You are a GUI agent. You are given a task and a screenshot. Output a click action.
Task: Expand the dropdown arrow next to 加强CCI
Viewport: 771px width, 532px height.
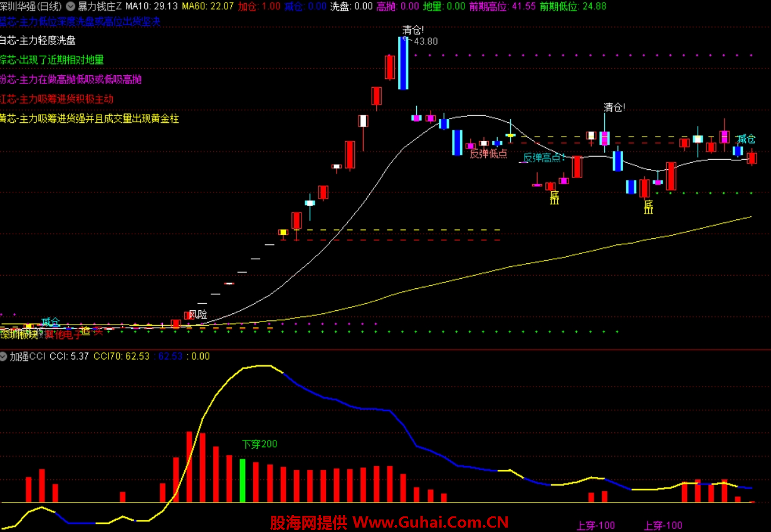tap(5, 357)
